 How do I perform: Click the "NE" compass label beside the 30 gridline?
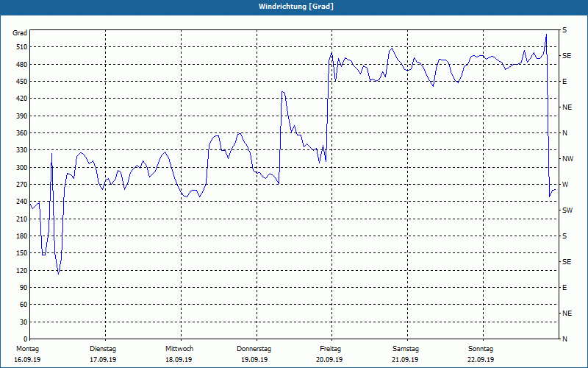click(567, 314)
